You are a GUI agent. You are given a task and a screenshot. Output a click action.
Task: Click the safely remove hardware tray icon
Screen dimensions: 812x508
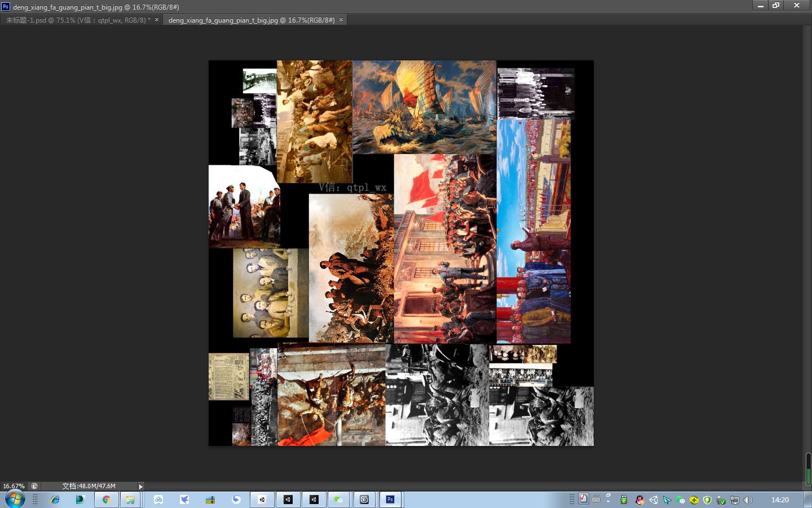[721, 500]
